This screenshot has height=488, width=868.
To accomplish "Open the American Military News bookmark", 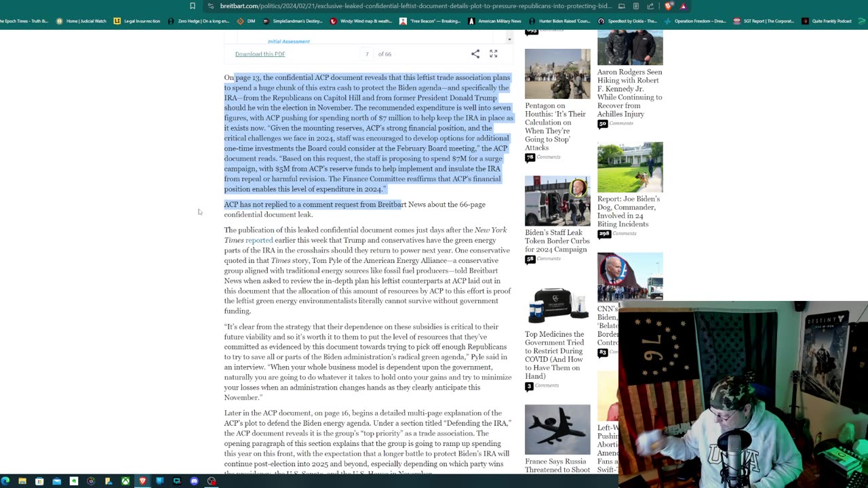I will [x=495, y=21].
